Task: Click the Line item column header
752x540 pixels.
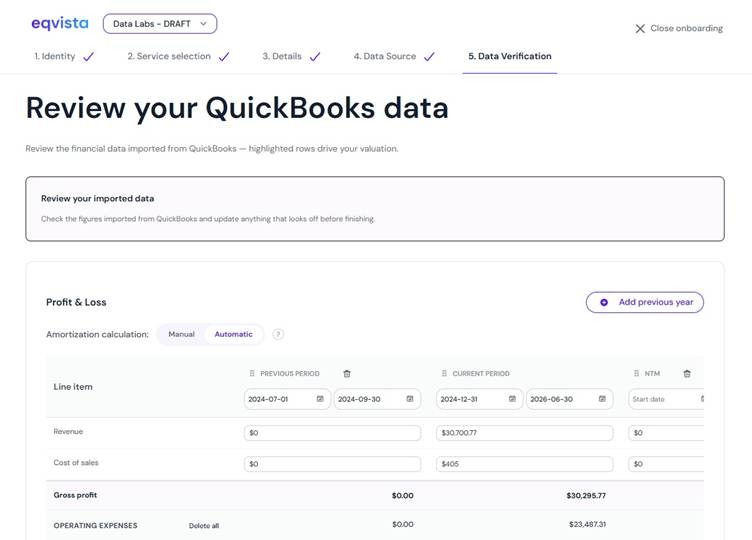Action: tap(73, 387)
